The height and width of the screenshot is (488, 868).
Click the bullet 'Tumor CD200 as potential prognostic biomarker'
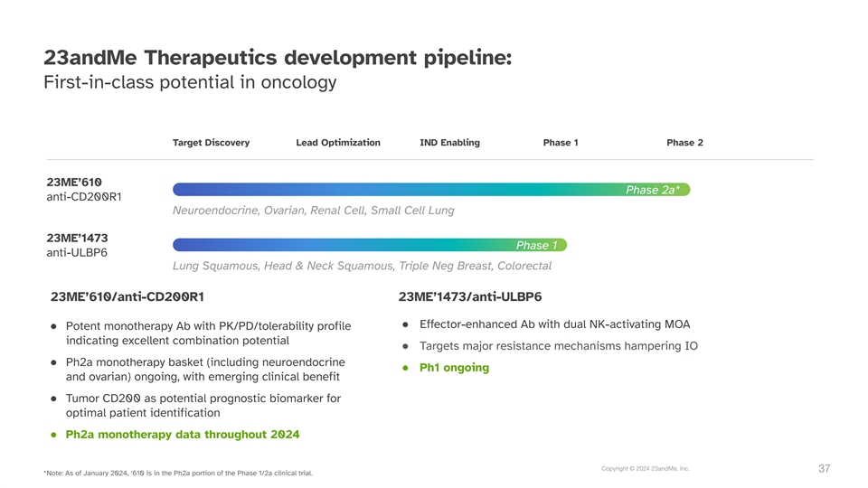point(203,405)
